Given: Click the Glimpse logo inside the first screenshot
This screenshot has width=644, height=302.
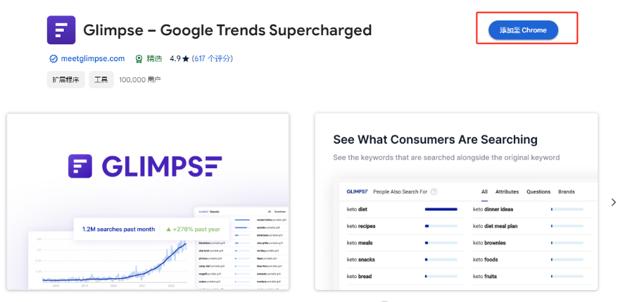Looking at the screenshot, I should [x=145, y=166].
